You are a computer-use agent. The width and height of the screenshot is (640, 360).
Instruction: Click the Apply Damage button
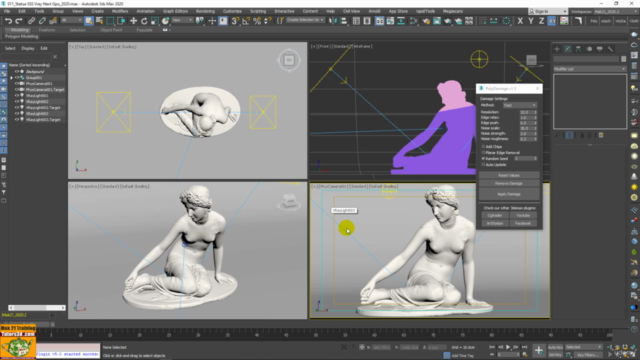[509, 194]
